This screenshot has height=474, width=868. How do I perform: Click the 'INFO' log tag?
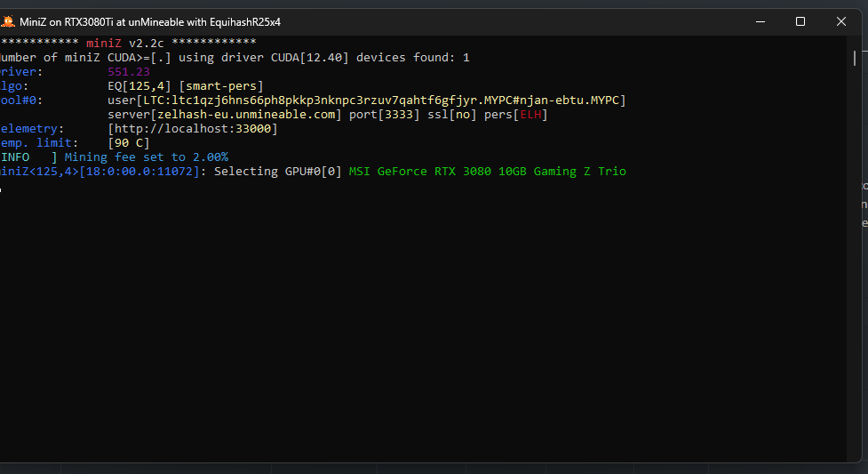tap(15, 157)
